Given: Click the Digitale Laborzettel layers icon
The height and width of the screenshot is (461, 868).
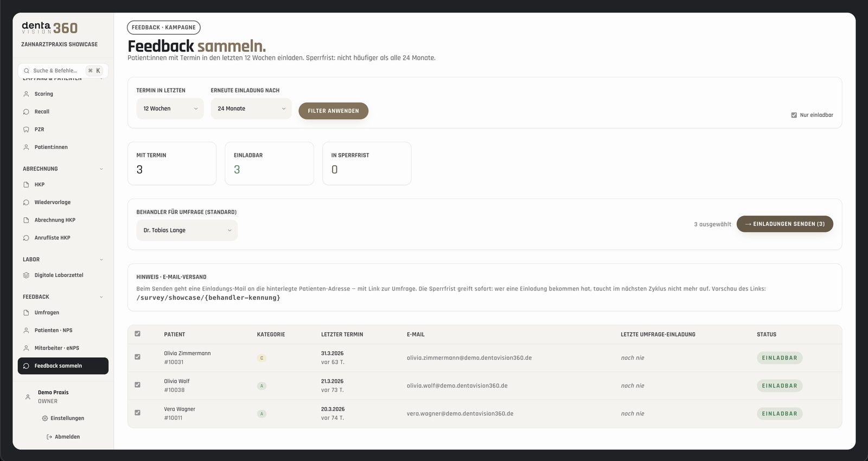Looking at the screenshot, I should click(x=26, y=275).
